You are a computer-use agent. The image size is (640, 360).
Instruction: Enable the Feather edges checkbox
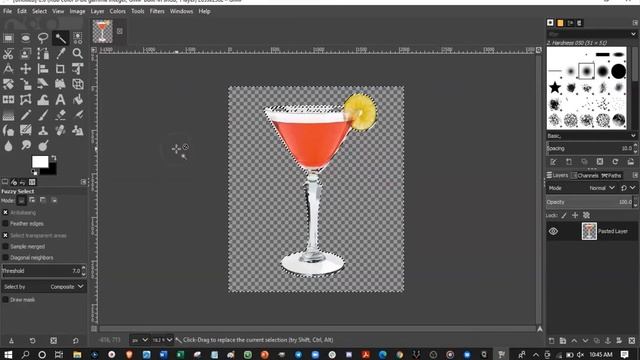click(5, 224)
